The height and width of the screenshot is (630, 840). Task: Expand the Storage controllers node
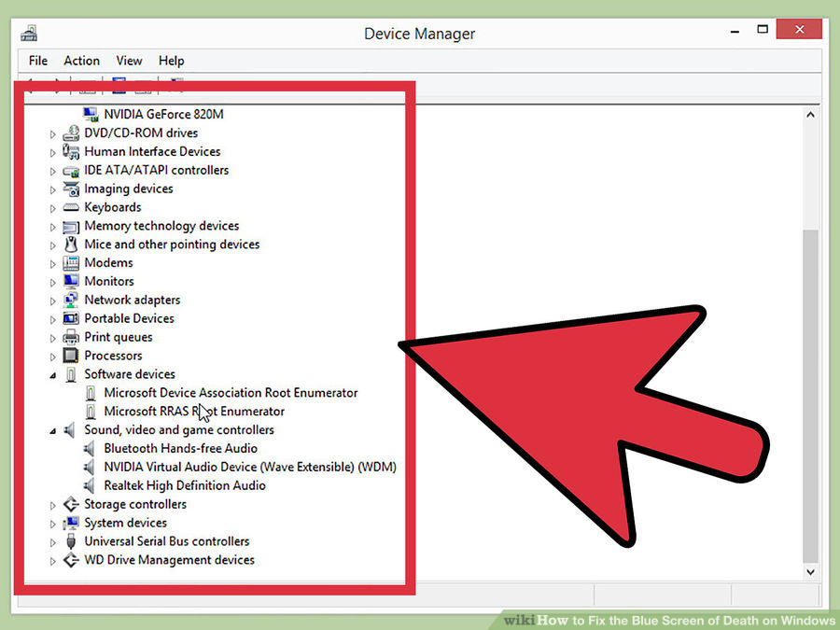pos(52,505)
